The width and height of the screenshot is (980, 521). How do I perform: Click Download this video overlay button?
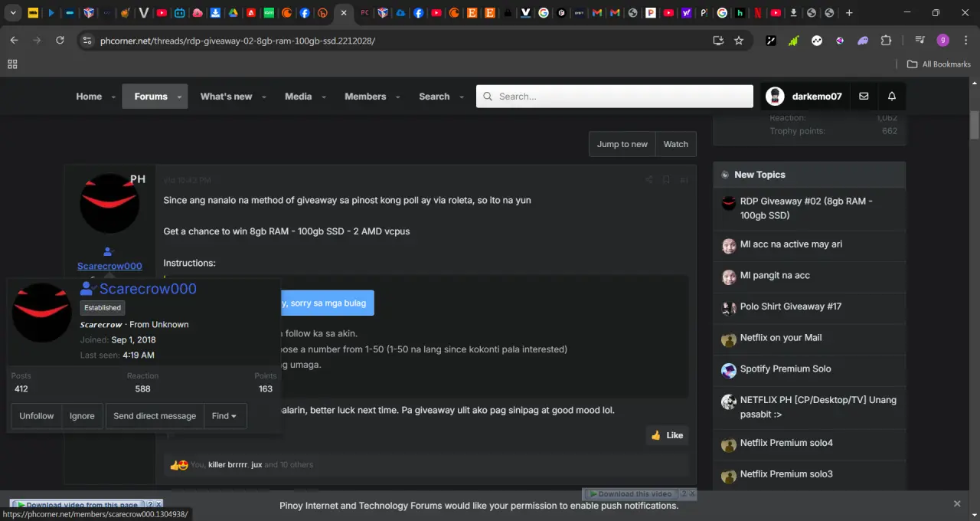click(x=630, y=494)
